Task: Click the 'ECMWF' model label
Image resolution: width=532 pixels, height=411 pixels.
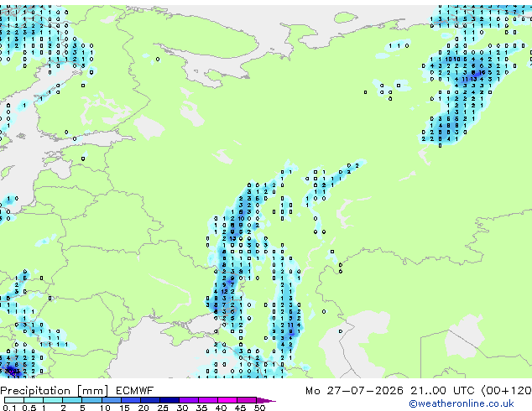Action: 135,391
